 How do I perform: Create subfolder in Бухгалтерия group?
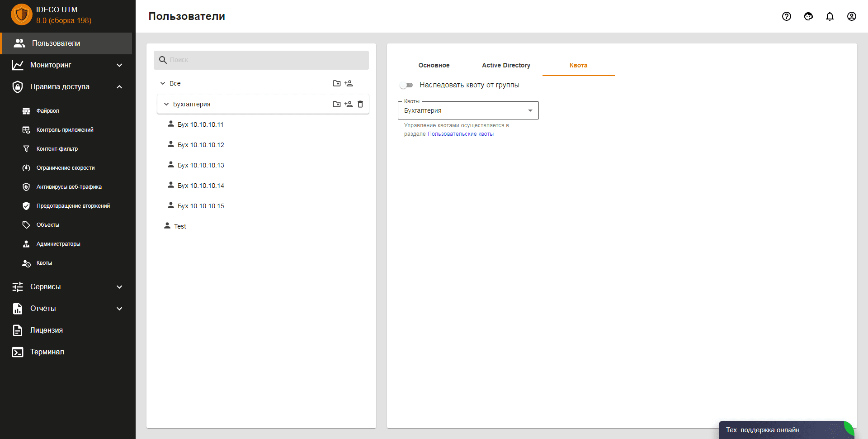(337, 104)
